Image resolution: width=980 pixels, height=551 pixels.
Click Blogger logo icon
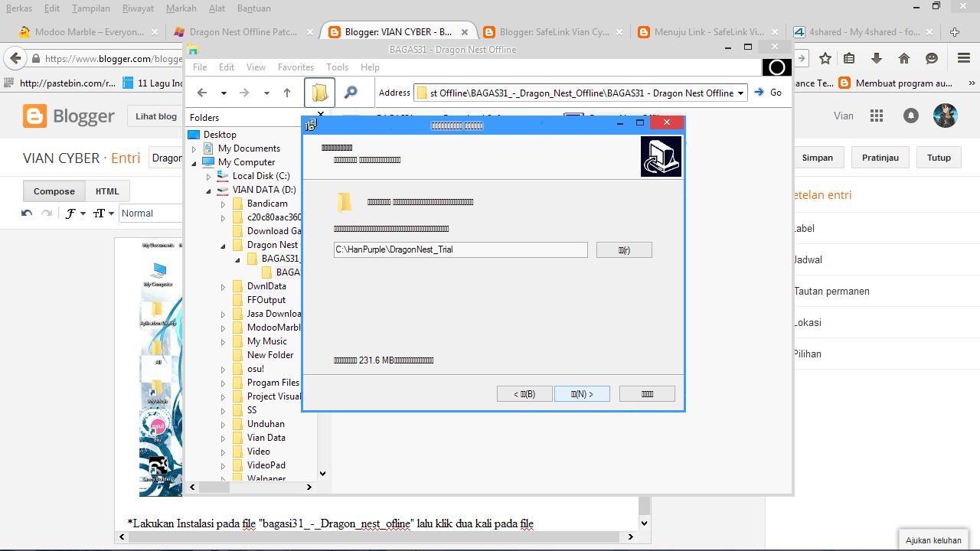point(34,116)
